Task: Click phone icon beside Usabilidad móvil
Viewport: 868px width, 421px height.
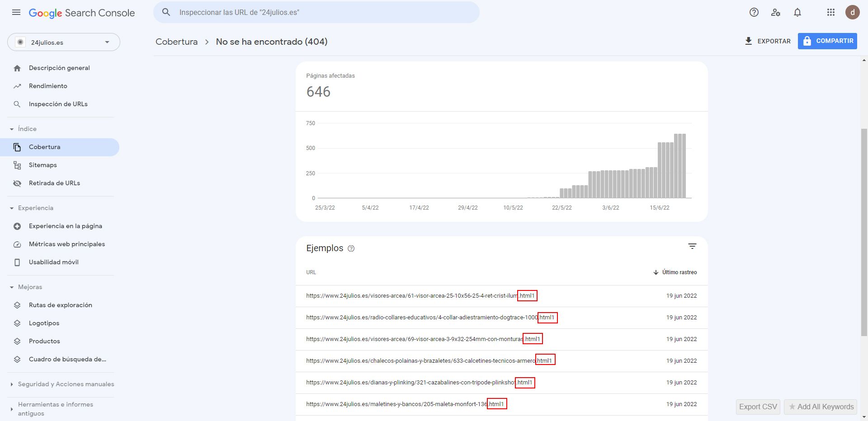Action: pos(17,262)
